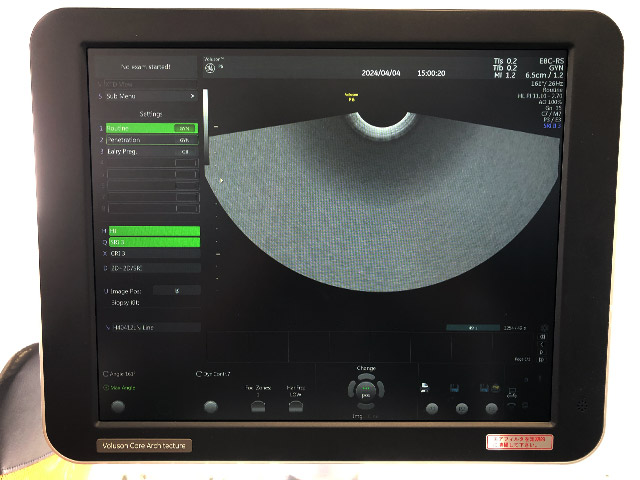
Task: Click the right segment of Change control
Action: 381,389
